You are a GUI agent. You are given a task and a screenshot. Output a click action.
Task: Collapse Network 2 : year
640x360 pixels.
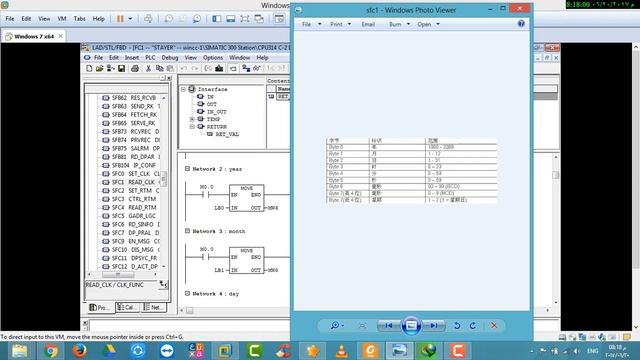(187, 169)
